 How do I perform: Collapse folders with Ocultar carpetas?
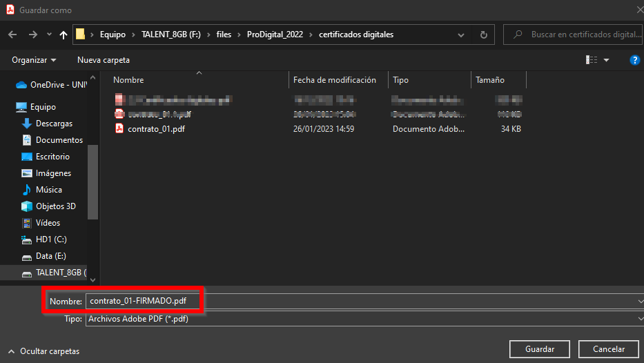(44, 351)
